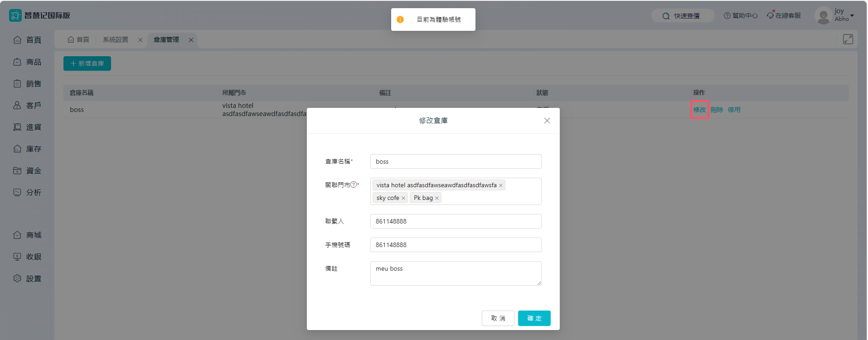This screenshot has width=868, height=340.
Task: Open the 快速查價 quick price search
Action: (682, 16)
